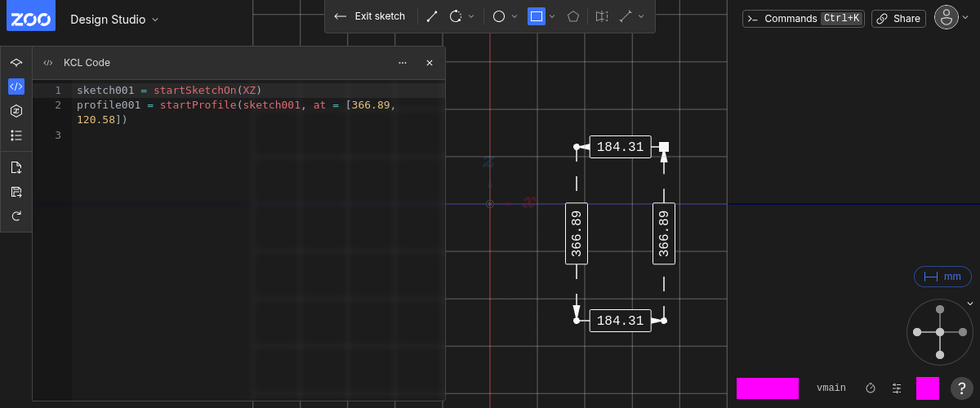Select the Arc tool
The width and height of the screenshot is (980, 408).
click(x=456, y=16)
